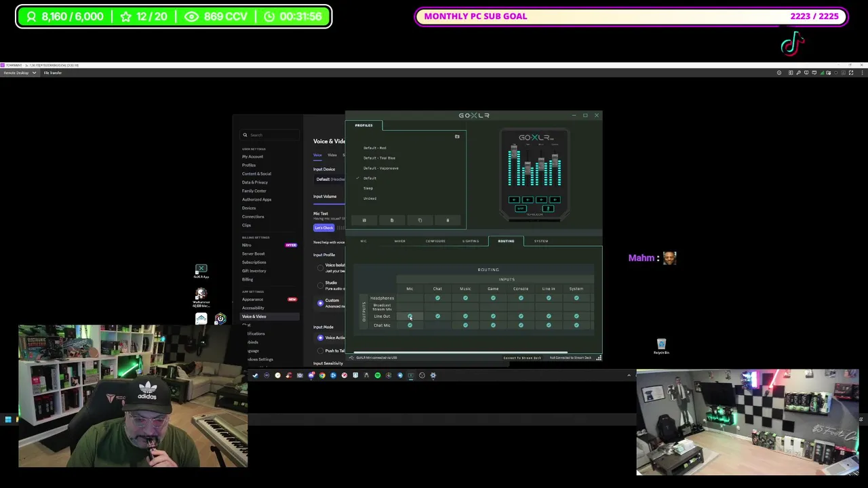
Task: Enable Broadcast Stream Mix routing for Mic input
Action: [410, 307]
